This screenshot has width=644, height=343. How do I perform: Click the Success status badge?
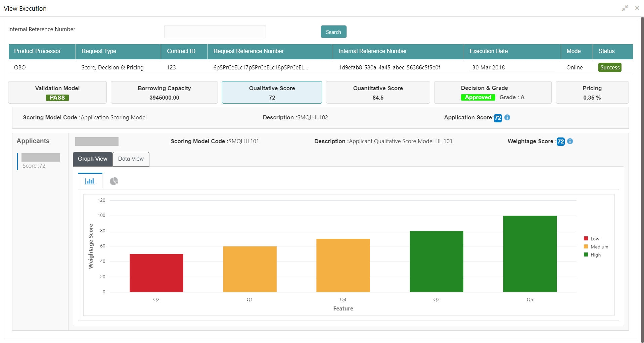coord(610,67)
